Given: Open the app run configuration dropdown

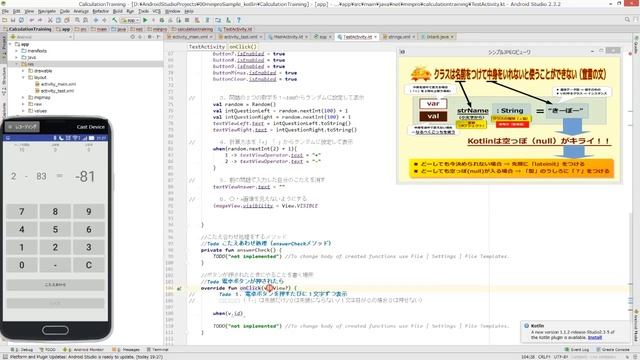Looking at the screenshot, I should [129, 20].
